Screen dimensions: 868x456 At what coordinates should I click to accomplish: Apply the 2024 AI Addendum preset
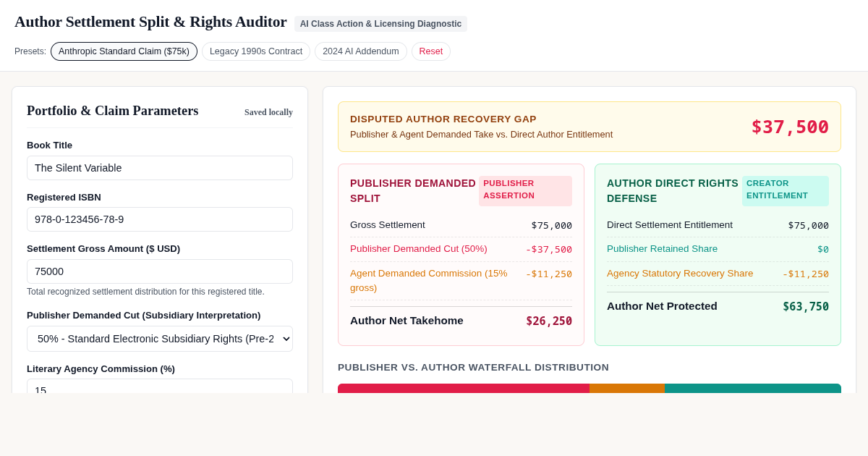tap(361, 51)
